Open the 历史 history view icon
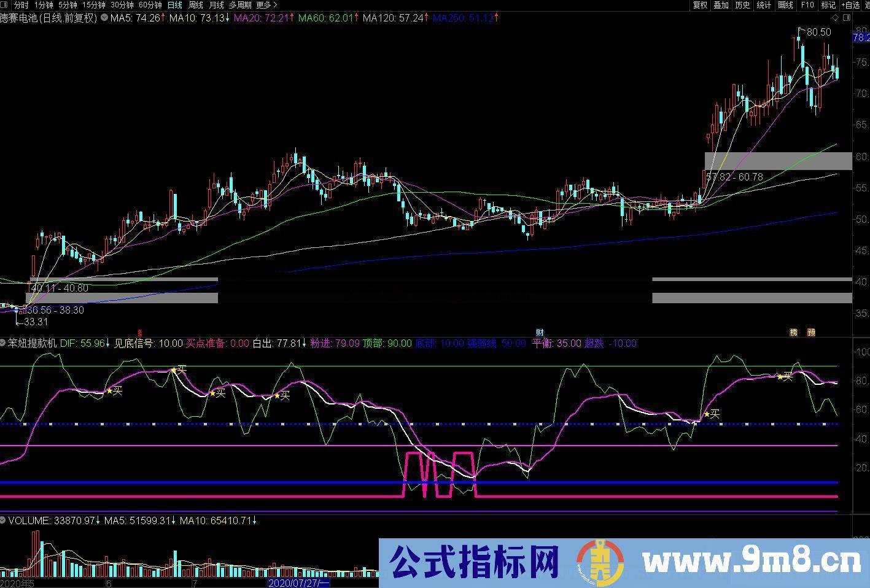870x588 pixels. tap(743, 5)
